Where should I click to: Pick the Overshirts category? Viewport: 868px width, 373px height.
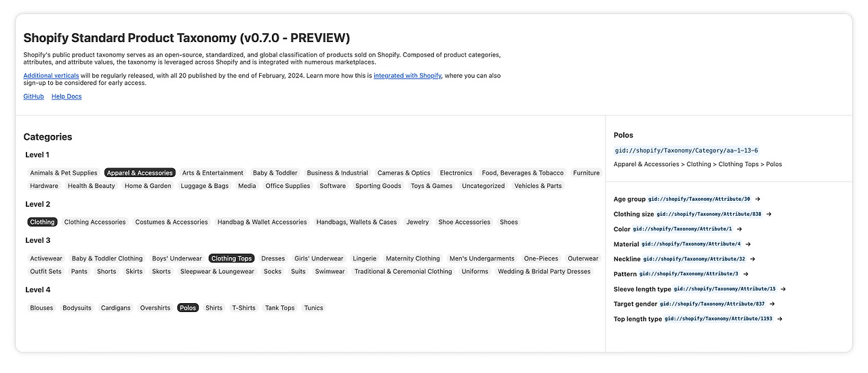(155, 308)
